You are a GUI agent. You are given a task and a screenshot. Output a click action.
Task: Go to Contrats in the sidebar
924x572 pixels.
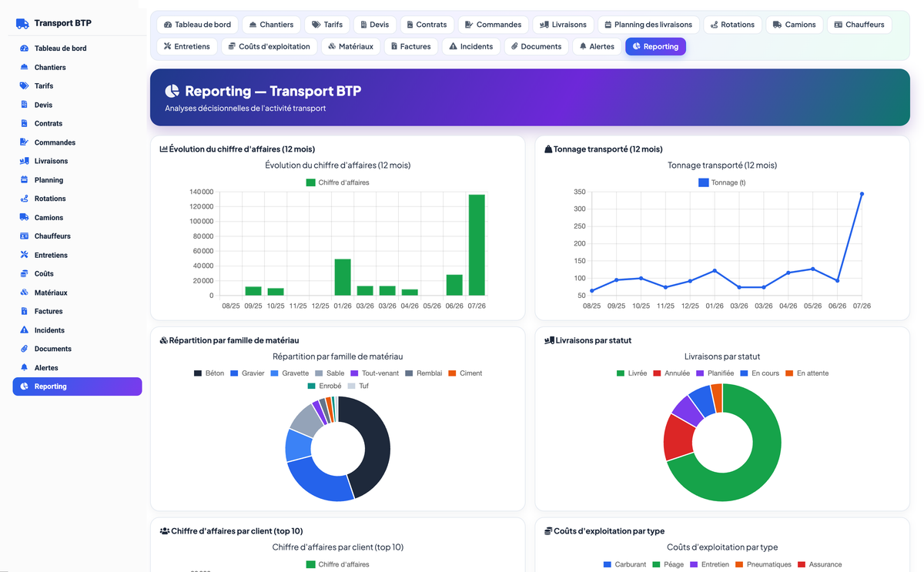[x=77, y=123]
